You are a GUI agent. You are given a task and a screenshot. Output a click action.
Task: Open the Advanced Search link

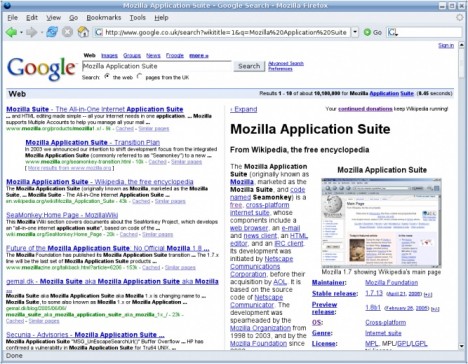coord(286,63)
